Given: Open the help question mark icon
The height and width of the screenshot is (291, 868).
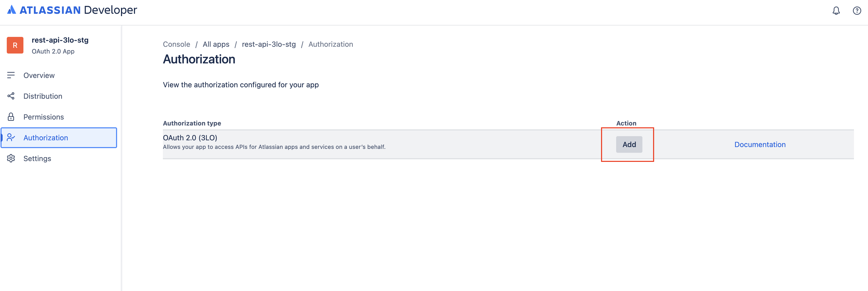Looking at the screenshot, I should 857,10.
